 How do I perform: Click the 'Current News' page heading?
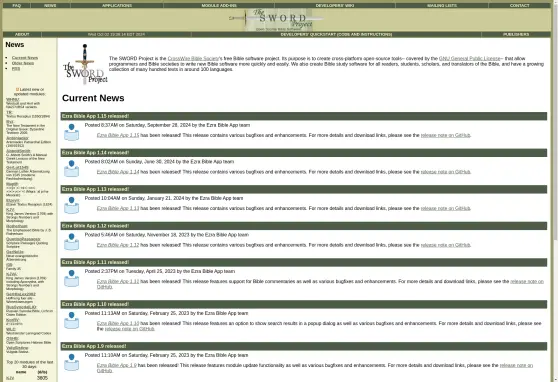tap(93, 98)
